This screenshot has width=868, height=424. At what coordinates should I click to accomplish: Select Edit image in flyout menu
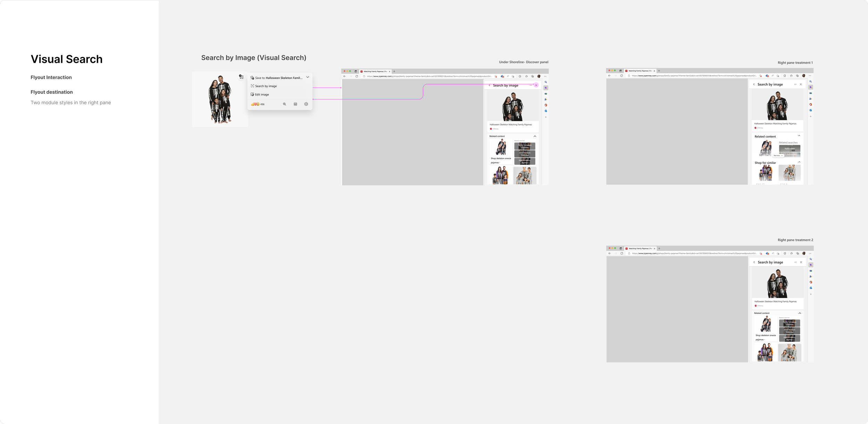coord(262,94)
